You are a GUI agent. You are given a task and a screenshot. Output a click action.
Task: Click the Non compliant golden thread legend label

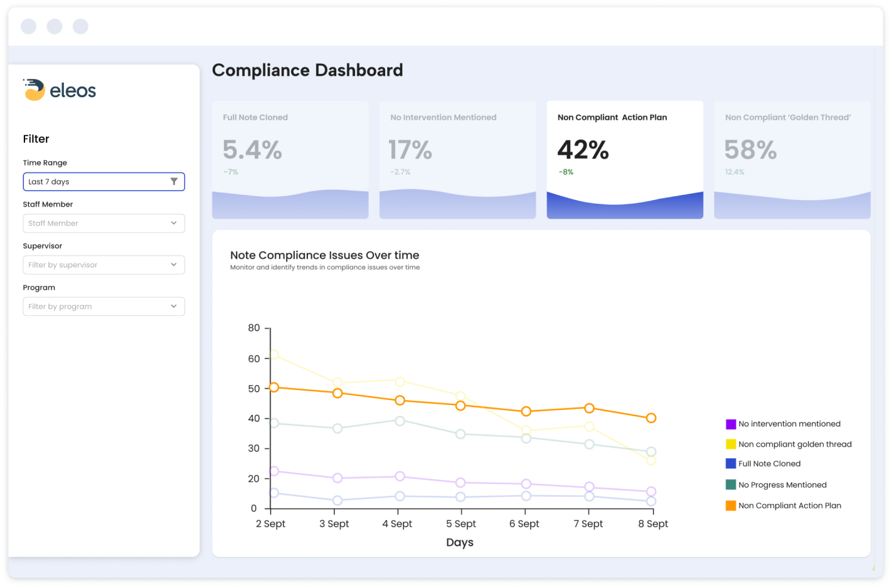[795, 444]
